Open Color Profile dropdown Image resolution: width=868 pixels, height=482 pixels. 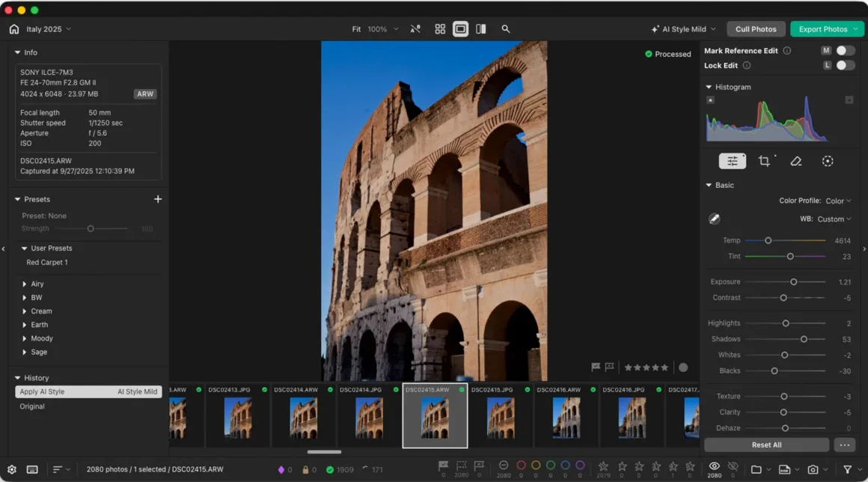[x=838, y=201]
